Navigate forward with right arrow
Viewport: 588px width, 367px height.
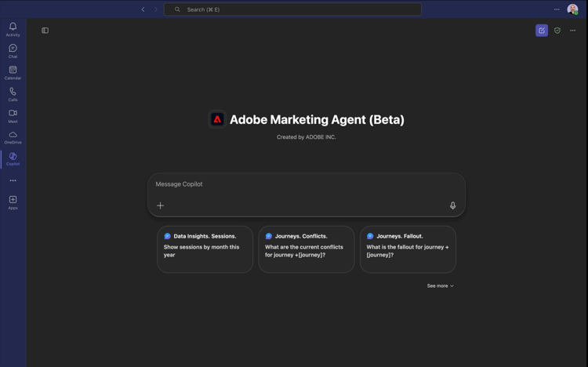[x=156, y=9]
